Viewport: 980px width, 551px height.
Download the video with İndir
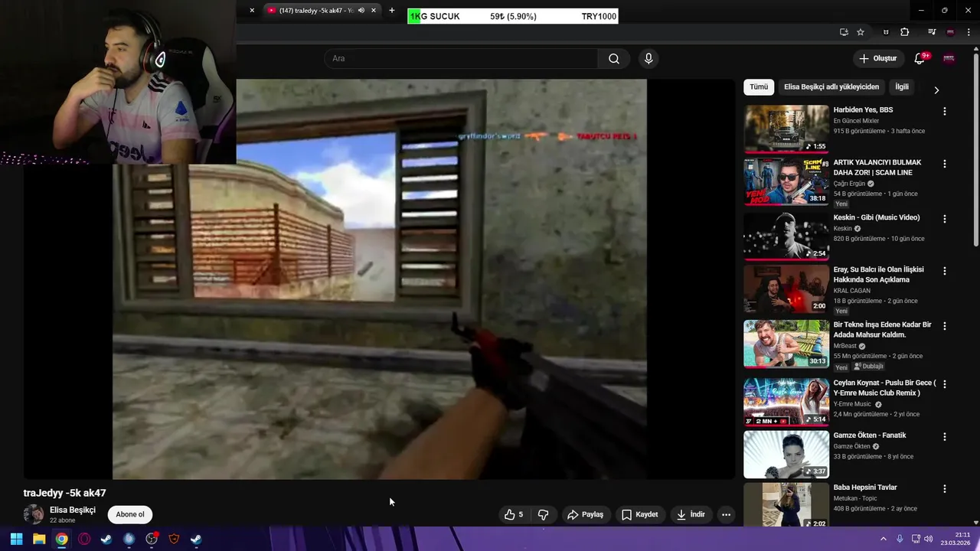[690, 514]
